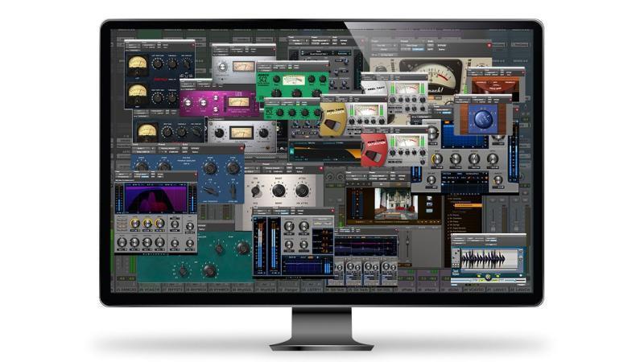Viewport: 644px width, 362px height.
Task: Close the cream three-knob plugin with its red button
Action: click(x=321, y=169)
